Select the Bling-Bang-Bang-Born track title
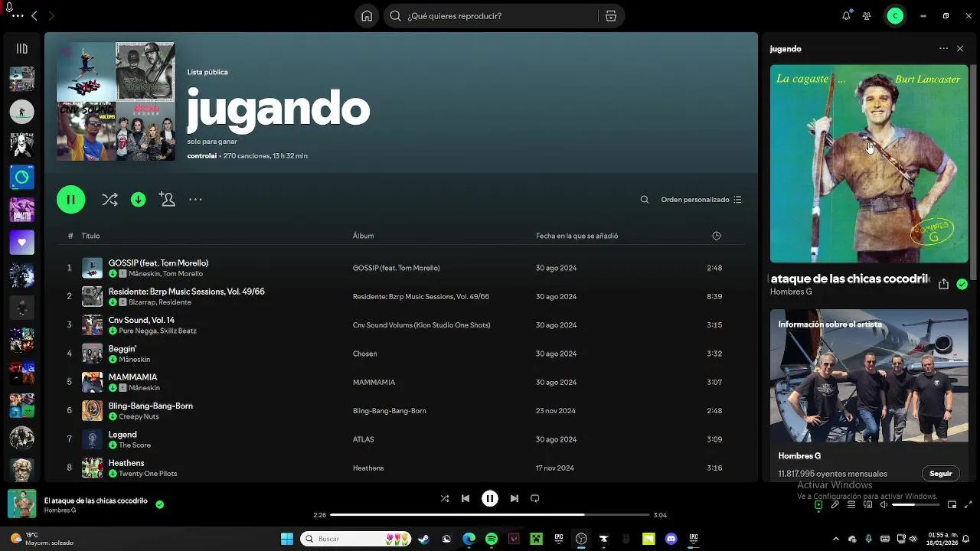 click(x=151, y=406)
